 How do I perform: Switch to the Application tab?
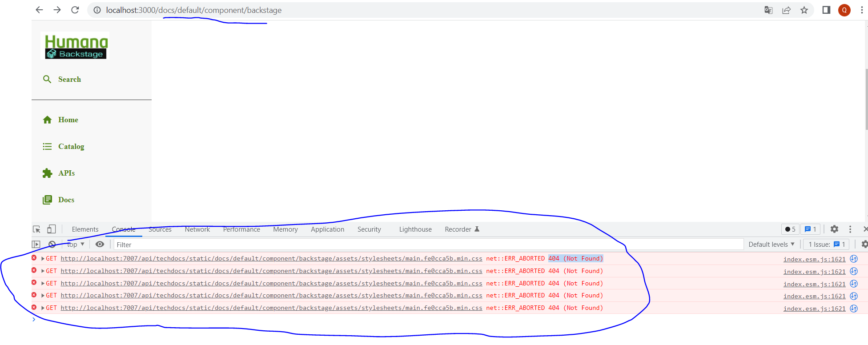[328, 229]
